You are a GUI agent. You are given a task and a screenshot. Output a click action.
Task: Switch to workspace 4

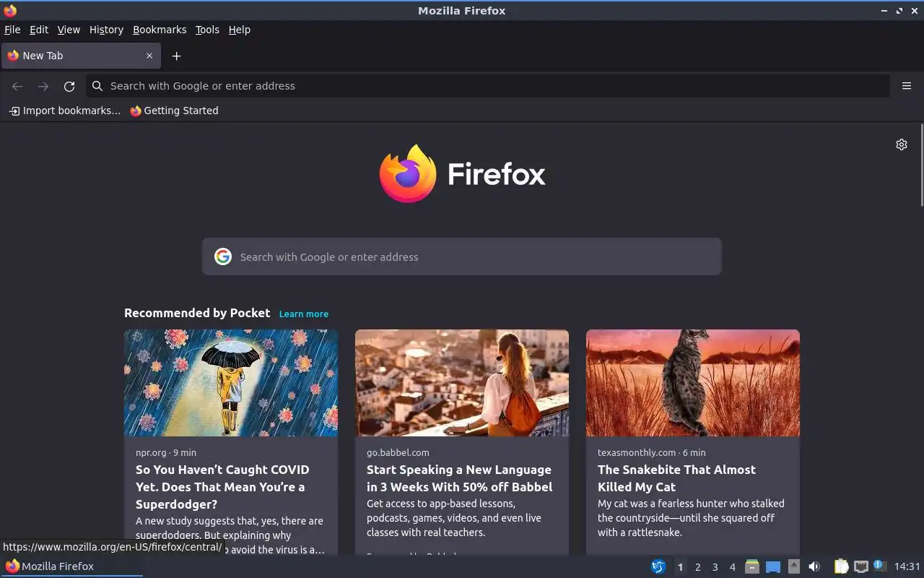[x=733, y=567]
